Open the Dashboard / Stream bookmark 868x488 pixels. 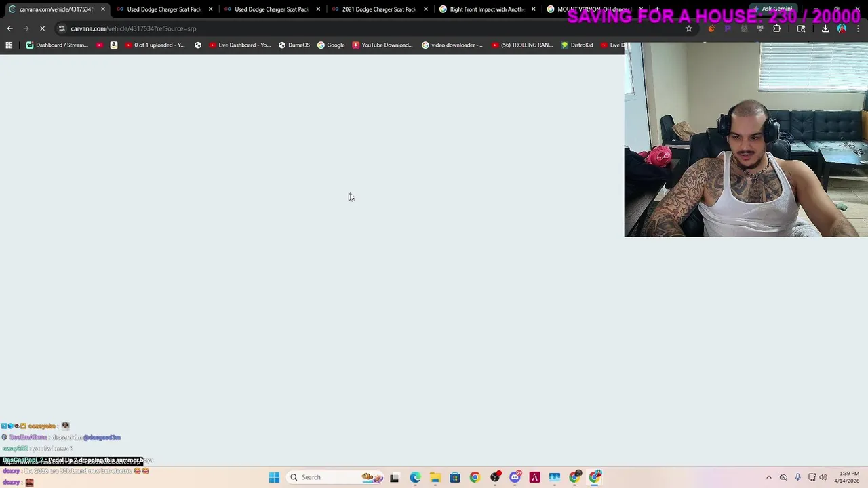pyautogui.click(x=57, y=45)
